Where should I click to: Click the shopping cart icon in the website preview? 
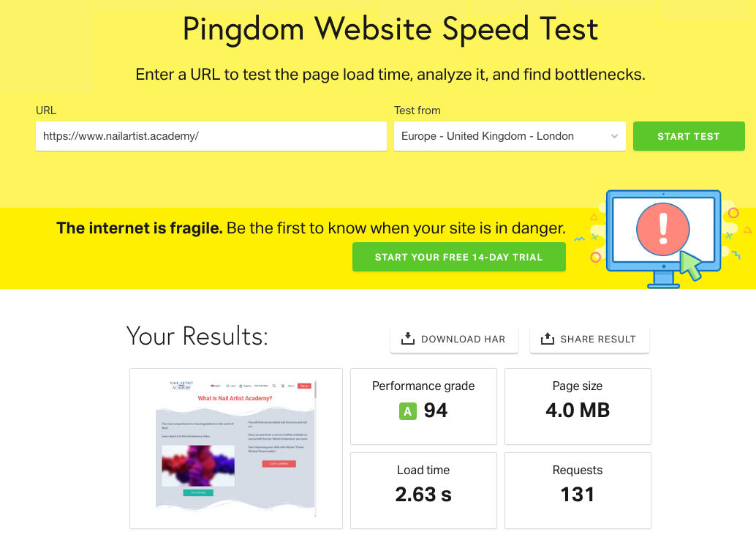(x=282, y=386)
